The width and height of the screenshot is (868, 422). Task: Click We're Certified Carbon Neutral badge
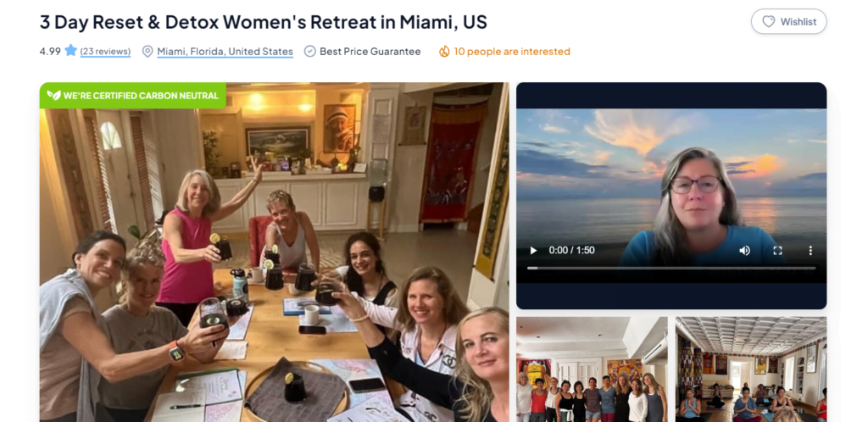click(x=133, y=95)
